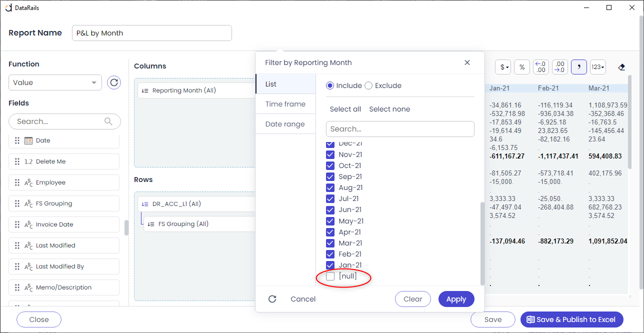Open the 123 number format menu
Viewport: 644px width, 333px height.
598,67
